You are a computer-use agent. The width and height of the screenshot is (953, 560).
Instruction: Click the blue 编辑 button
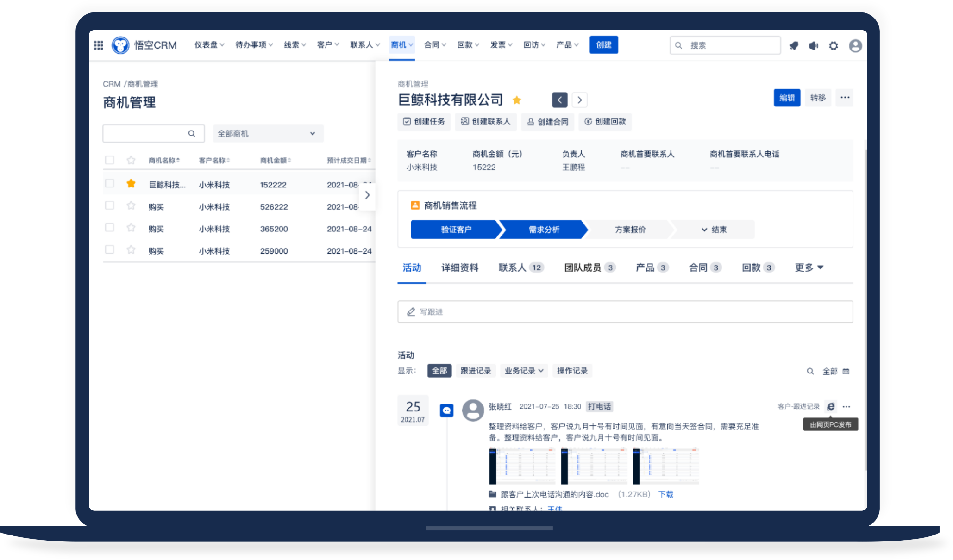tap(786, 98)
